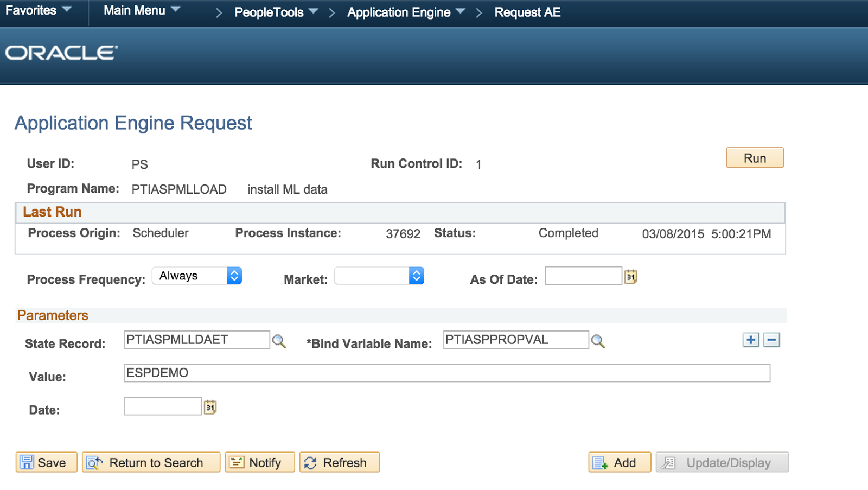Open the parameter Date calendar picker

tap(210, 407)
